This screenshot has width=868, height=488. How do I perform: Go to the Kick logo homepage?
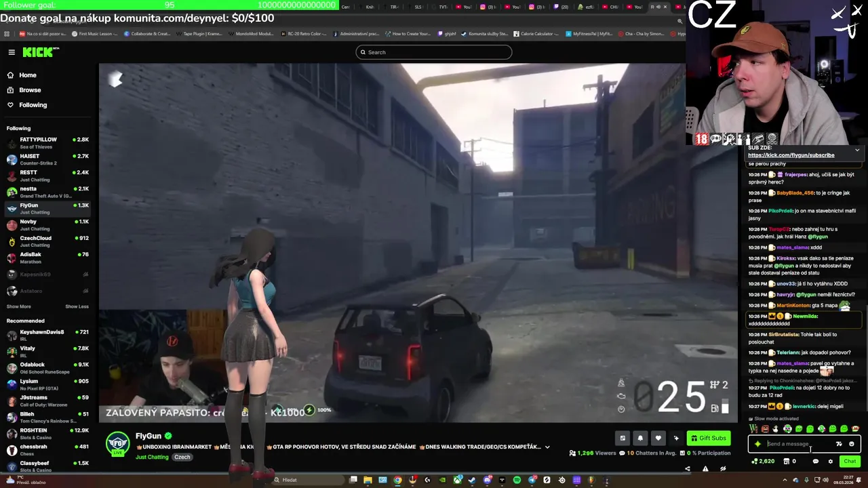(41, 52)
